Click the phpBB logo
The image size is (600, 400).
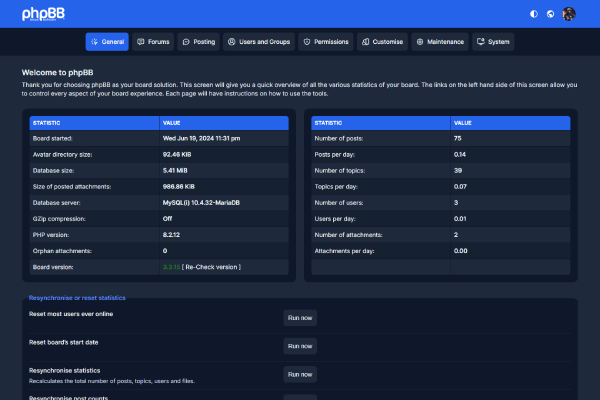pyautogui.click(x=43, y=14)
